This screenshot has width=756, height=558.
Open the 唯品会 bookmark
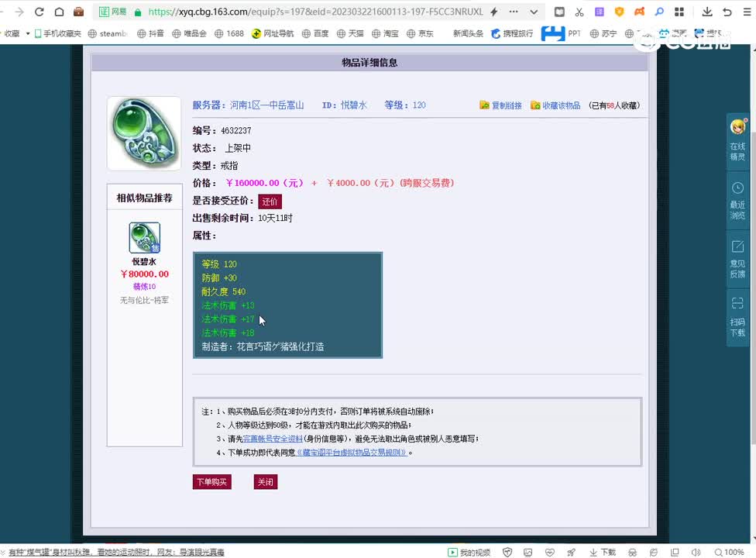(189, 33)
